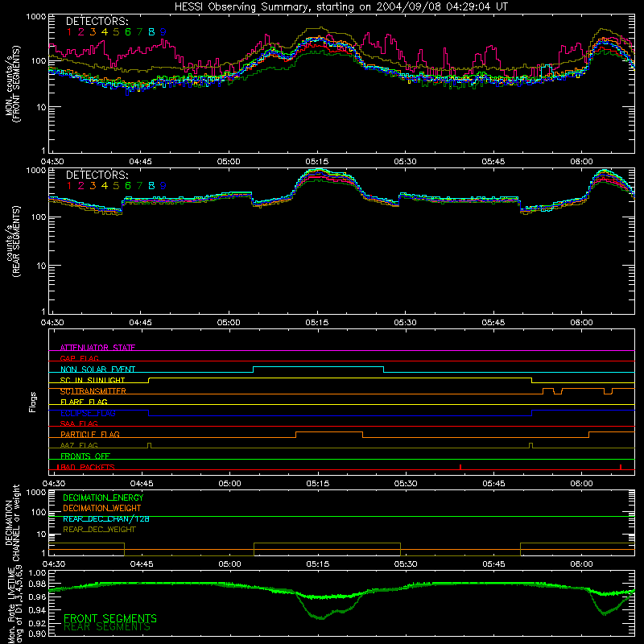
Task: Pick detector 4 in rear segments legend
Action: (x=105, y=186)
